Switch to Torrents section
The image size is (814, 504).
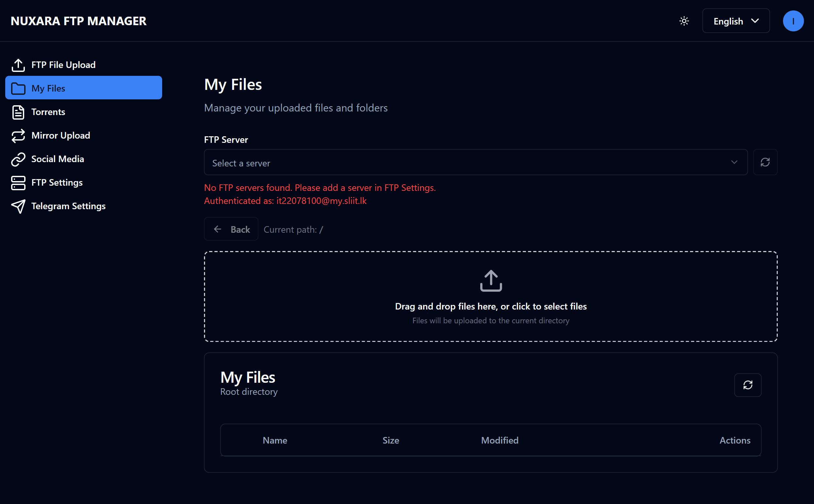click(x=48, y=112)
